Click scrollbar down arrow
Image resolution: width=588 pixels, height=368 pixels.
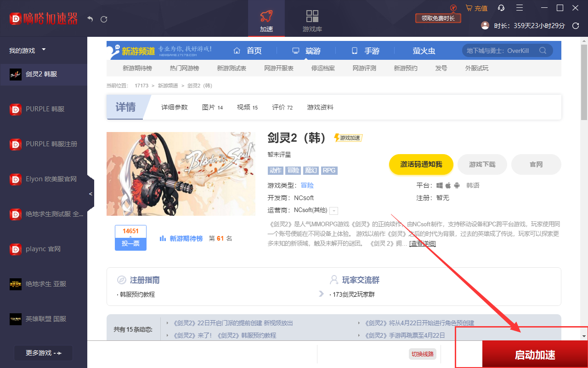click(584, 336)
